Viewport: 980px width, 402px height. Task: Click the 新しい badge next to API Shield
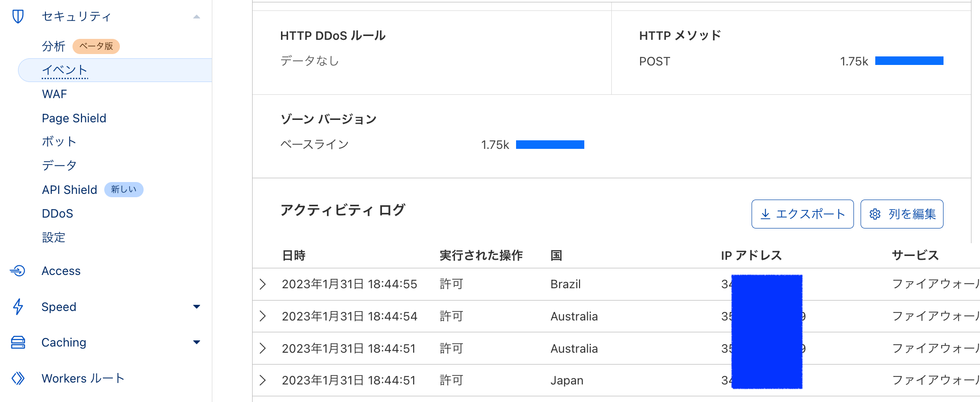pyautogui.click(x=124, y=190)
